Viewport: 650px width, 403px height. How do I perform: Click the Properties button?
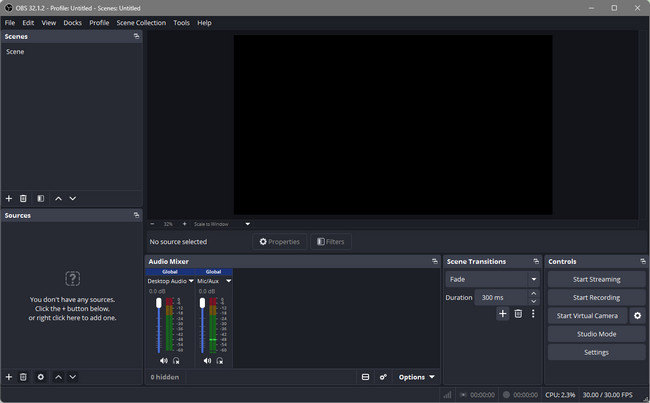pos(279,241)
